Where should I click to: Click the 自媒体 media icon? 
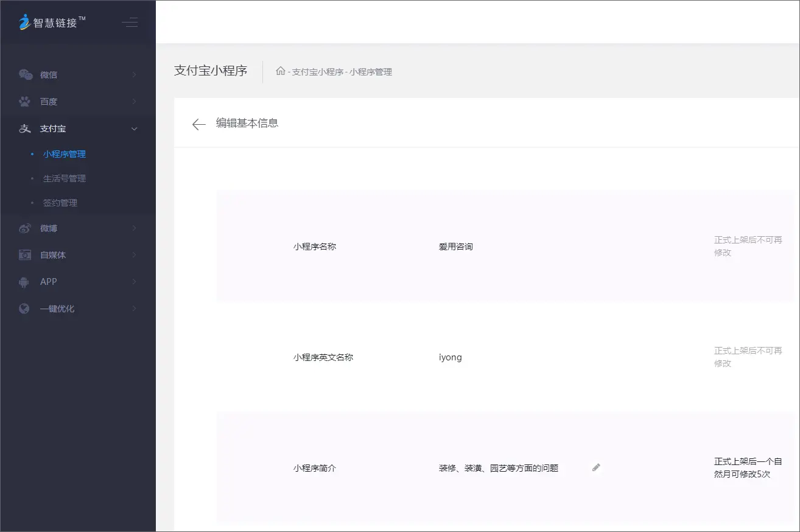[24, 255]
